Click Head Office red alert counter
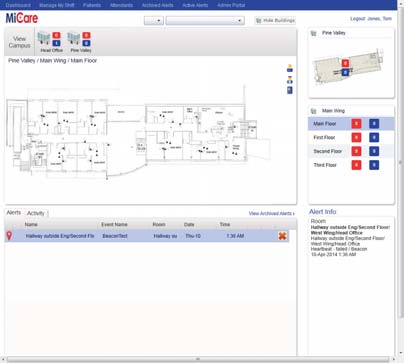This screenshot has height=363, width=404. tap(56, 35)
